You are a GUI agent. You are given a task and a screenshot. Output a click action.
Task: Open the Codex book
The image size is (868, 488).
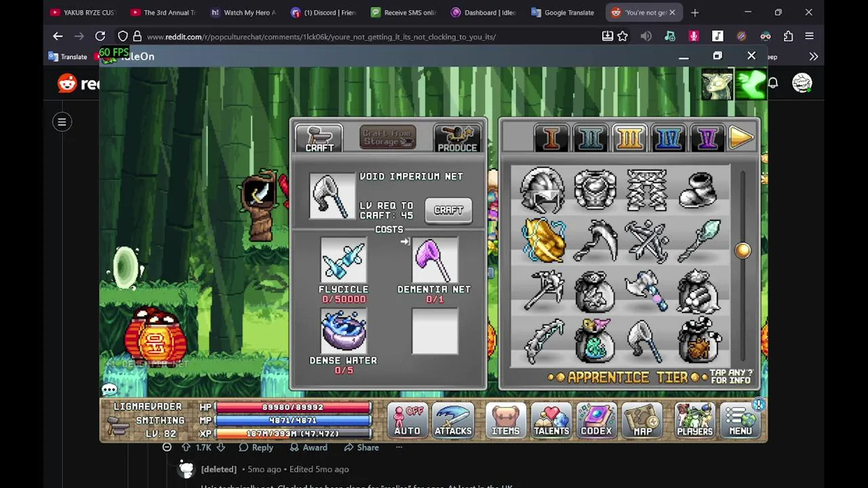[596, 420]
